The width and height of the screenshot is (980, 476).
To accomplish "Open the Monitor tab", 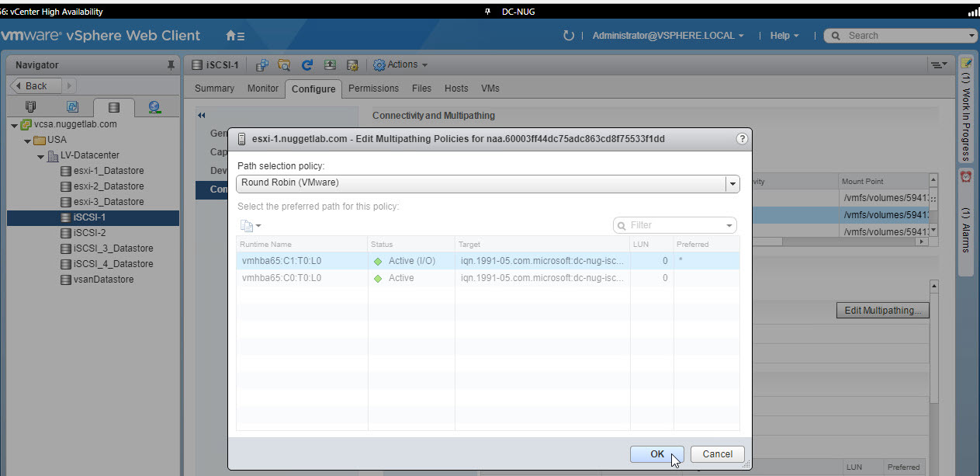I will tap(262, 89).
